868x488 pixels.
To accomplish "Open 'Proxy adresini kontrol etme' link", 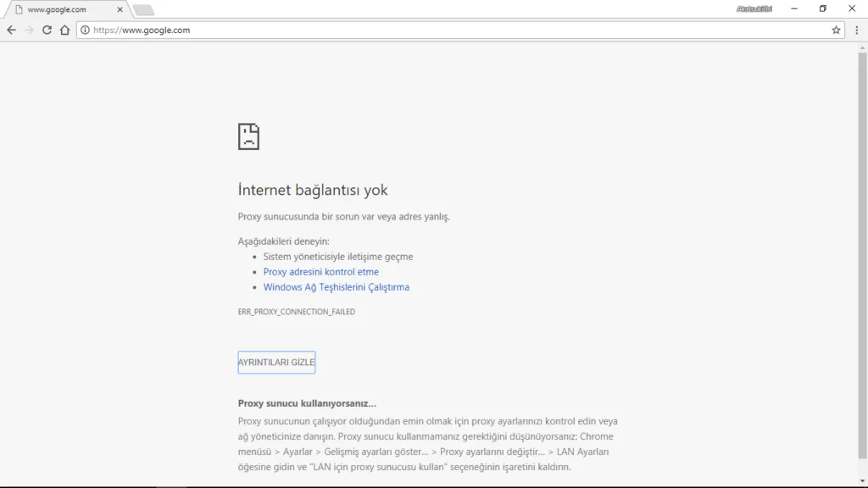I will (x=321, y=272).
